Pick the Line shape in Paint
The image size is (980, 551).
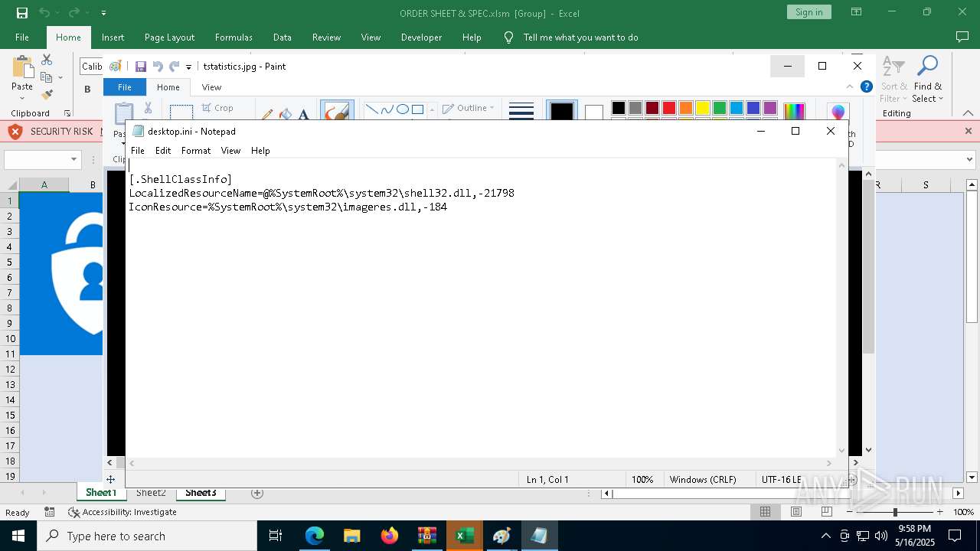click(x=372, y=109)
